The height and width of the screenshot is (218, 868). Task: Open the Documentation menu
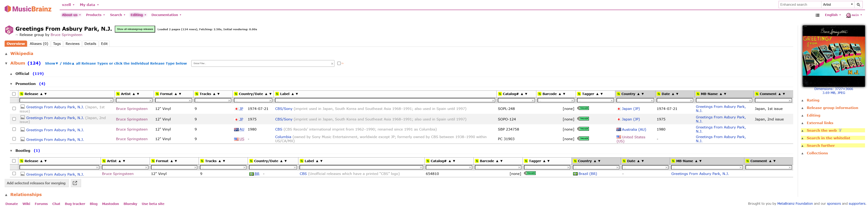click(x=166, y=15)
